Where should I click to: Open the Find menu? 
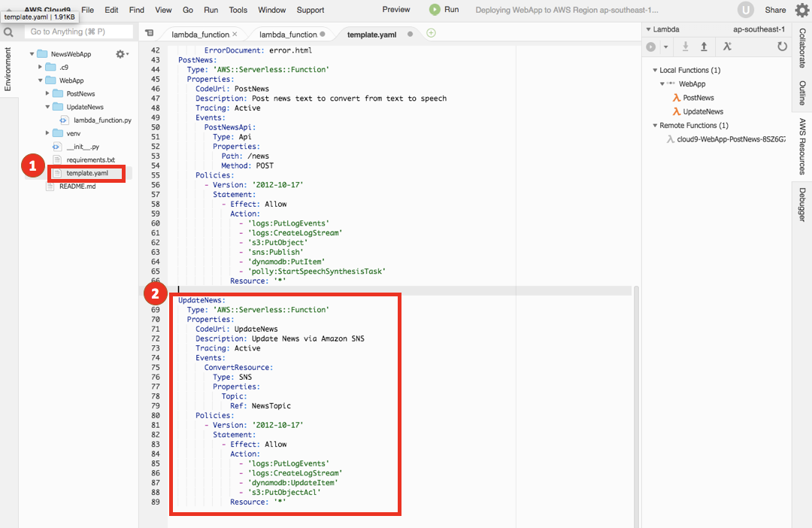coord(137,10)
